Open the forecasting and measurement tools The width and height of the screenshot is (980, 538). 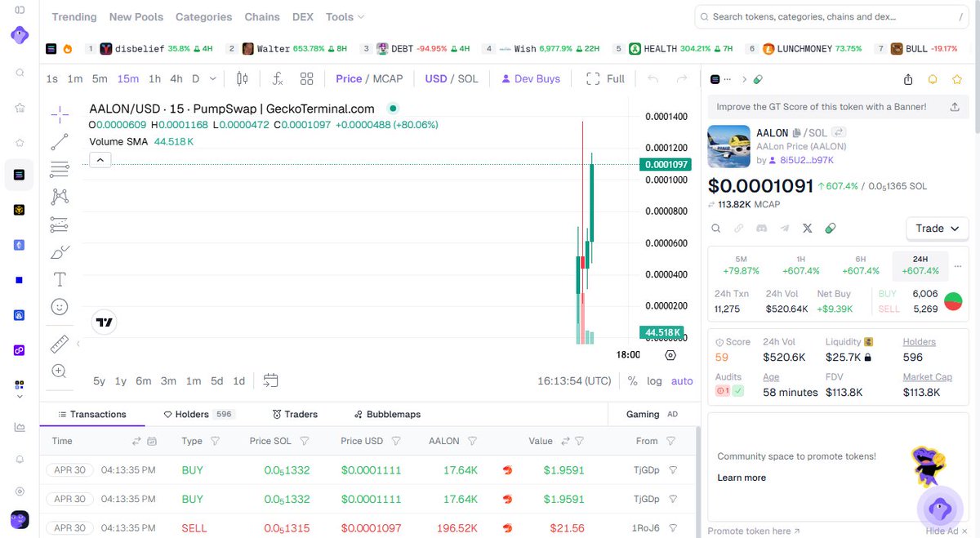(60, 224)
